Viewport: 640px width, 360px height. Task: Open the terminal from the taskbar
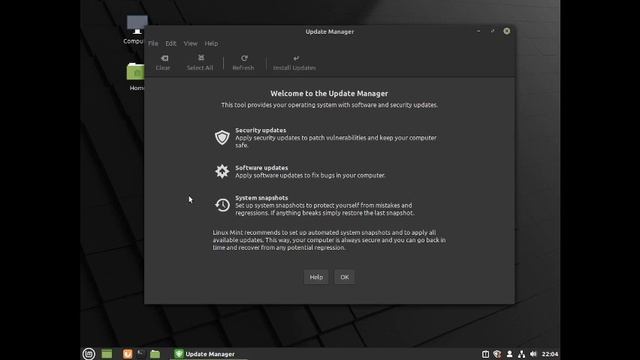141,354
